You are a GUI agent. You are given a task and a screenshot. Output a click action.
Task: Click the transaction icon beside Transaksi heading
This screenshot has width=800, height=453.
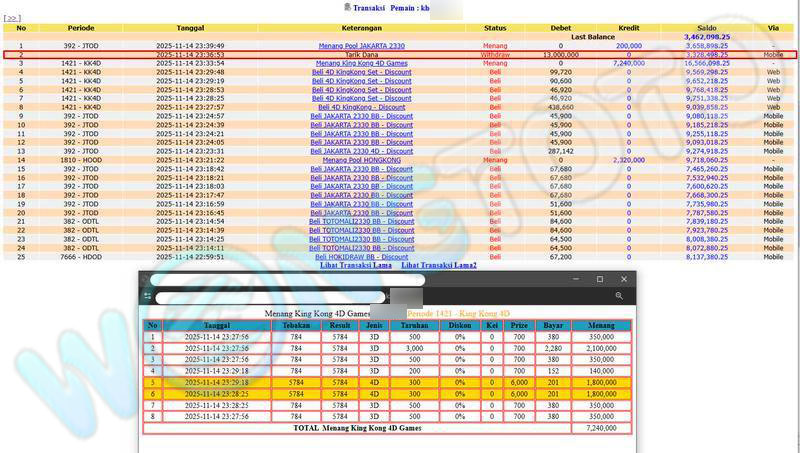click(x=347, y=7)
